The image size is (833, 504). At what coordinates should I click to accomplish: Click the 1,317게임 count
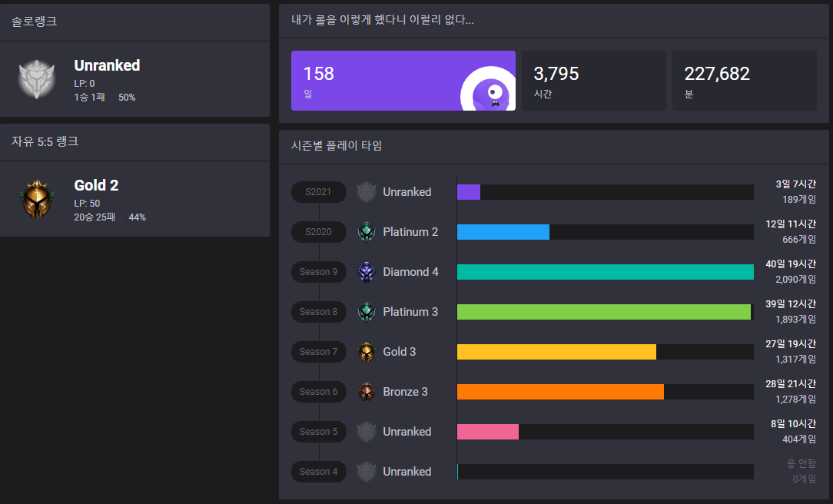(x=796, y=359)
